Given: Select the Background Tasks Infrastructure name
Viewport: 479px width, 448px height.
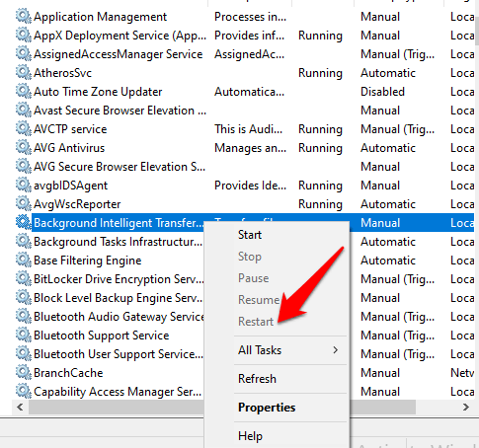Looking at the screenshot, I should [x=118, y=242].
